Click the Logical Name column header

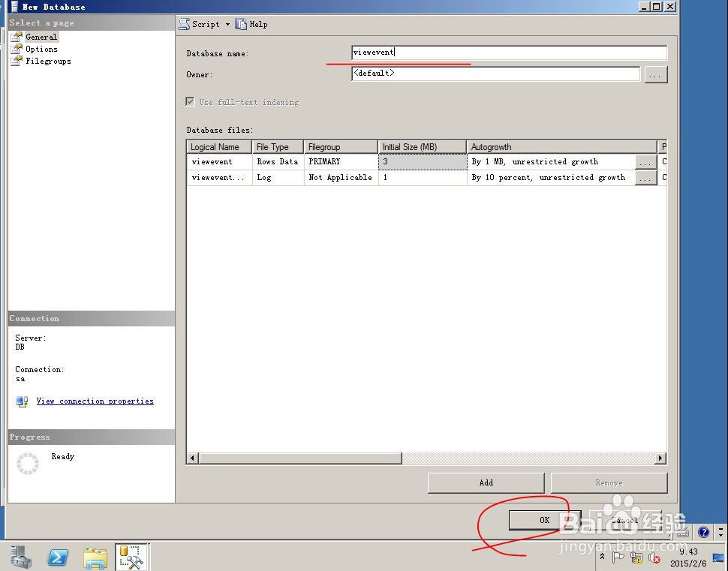pos(219,147)
